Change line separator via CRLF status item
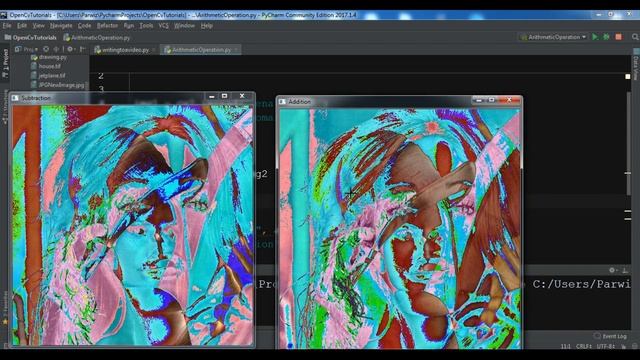The height and width of the screenshot is (360, 640). [584, 347]
